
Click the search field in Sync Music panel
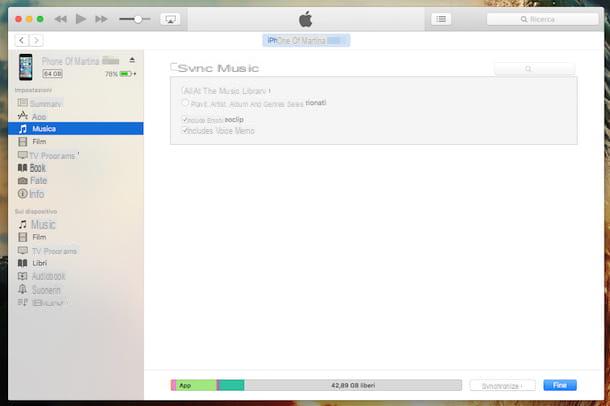[x=535, y=68]
